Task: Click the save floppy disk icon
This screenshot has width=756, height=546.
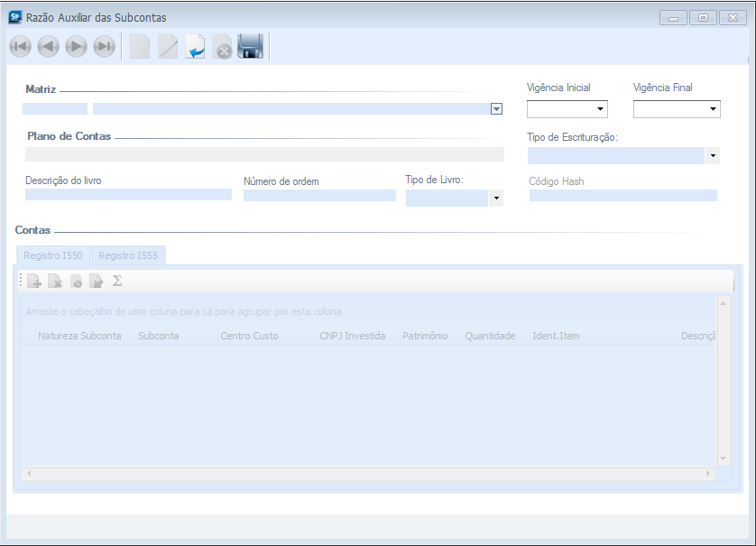Action: 250,47
